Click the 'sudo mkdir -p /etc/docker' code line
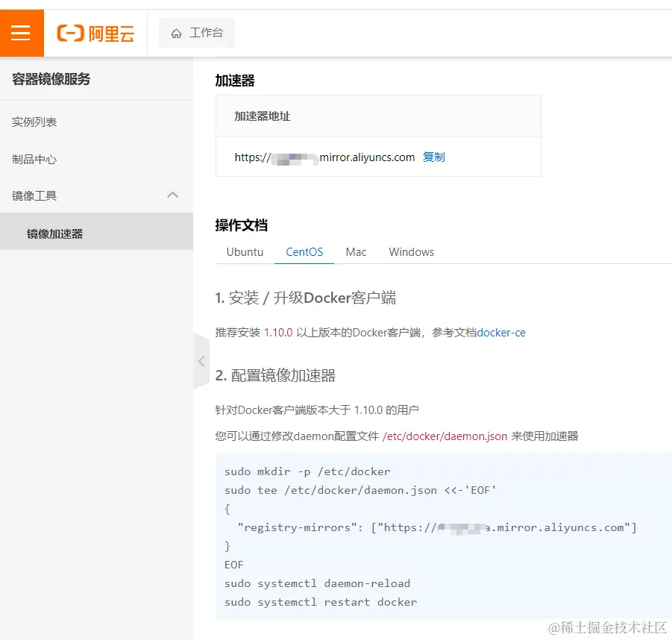 [307, 471]
